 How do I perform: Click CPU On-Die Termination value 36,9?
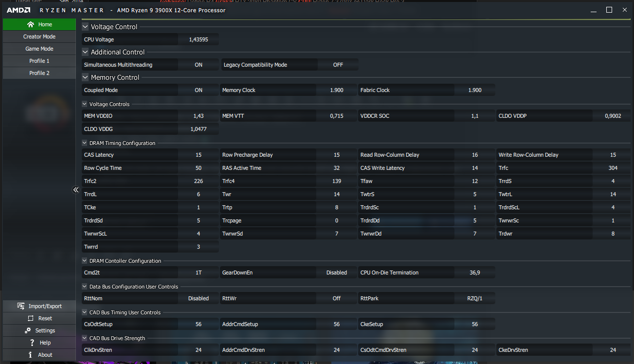[475, 273]
